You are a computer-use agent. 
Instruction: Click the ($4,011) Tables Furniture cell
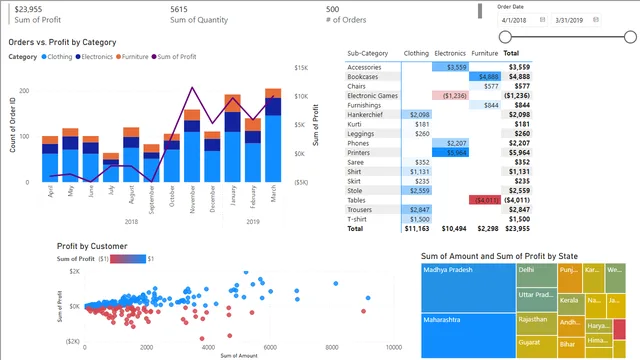point(484,200)
